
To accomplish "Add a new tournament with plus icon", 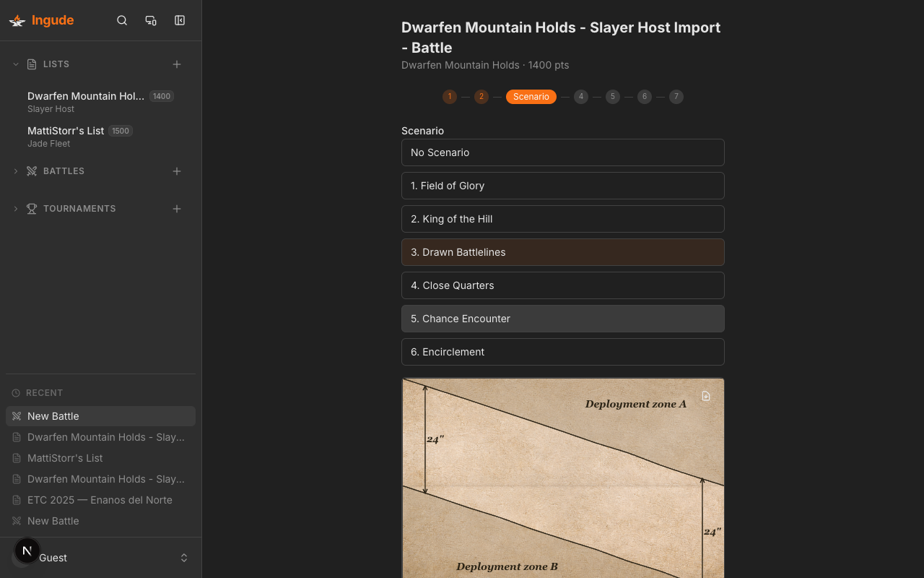I will coord(177,209).
